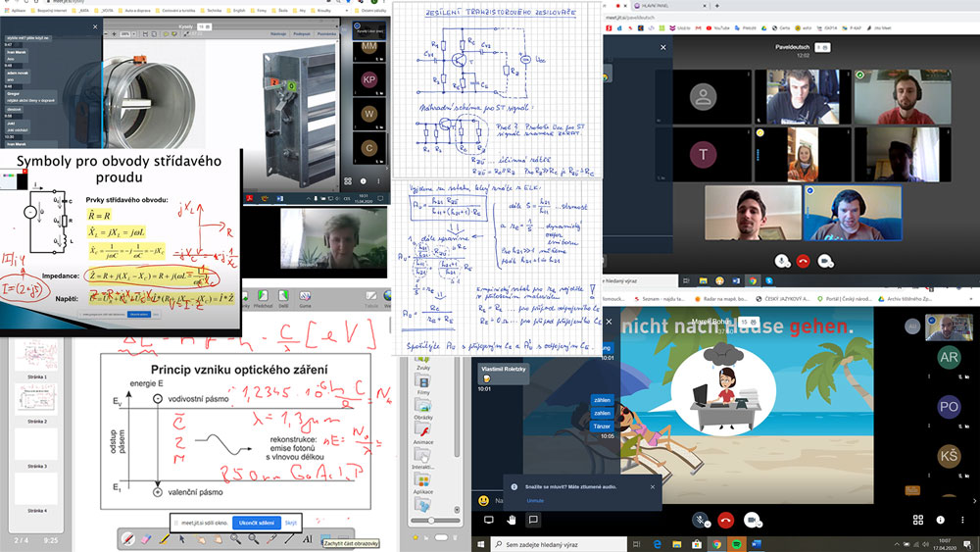980x552 pixels.
Task: Open the Interakti... gallery folder
Action: pyautogui.click(x=423, y=460)
